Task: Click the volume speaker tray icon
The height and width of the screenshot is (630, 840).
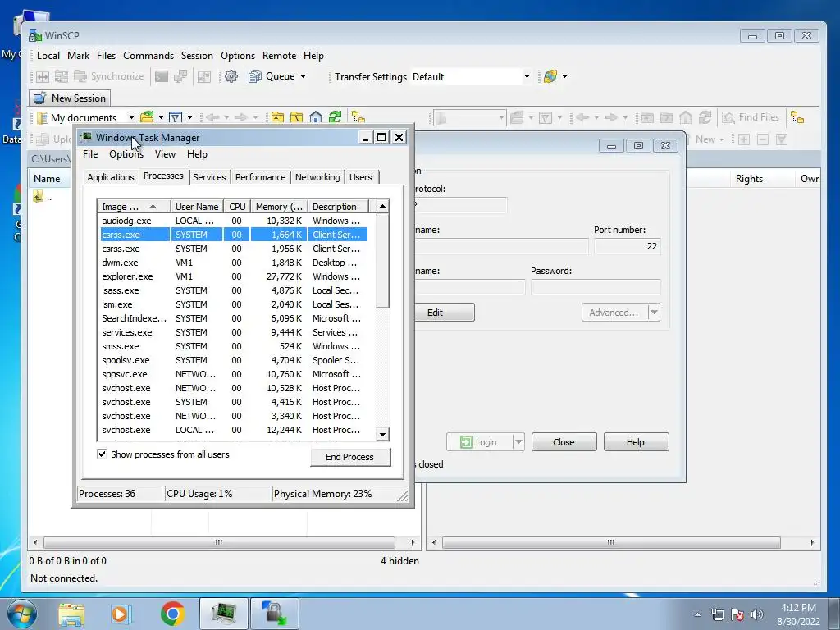Action: point(757,614)
